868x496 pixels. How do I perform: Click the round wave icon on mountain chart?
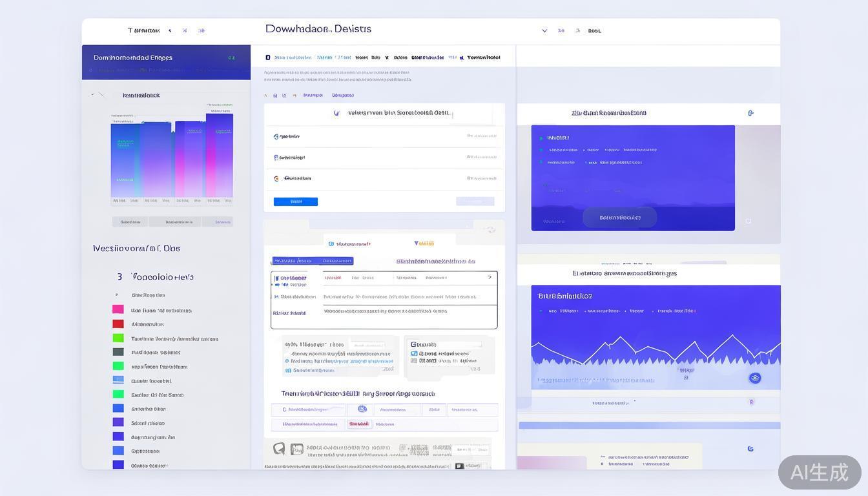755,378
